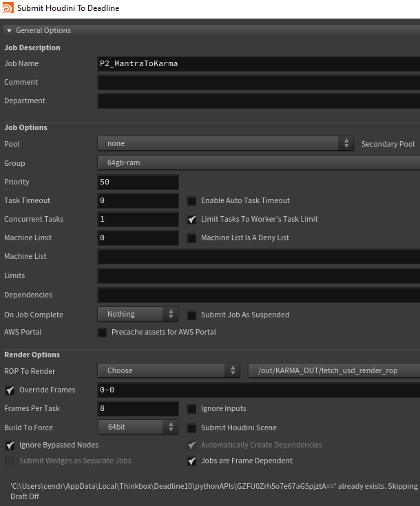Check Submit Job As Suspended
Image resolution: width=420 pixels, height=506 pixels.
(191, 315)
